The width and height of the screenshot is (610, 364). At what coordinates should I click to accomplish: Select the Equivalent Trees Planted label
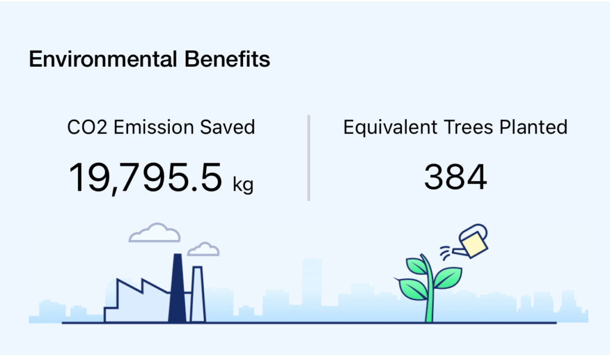(455, 127)
